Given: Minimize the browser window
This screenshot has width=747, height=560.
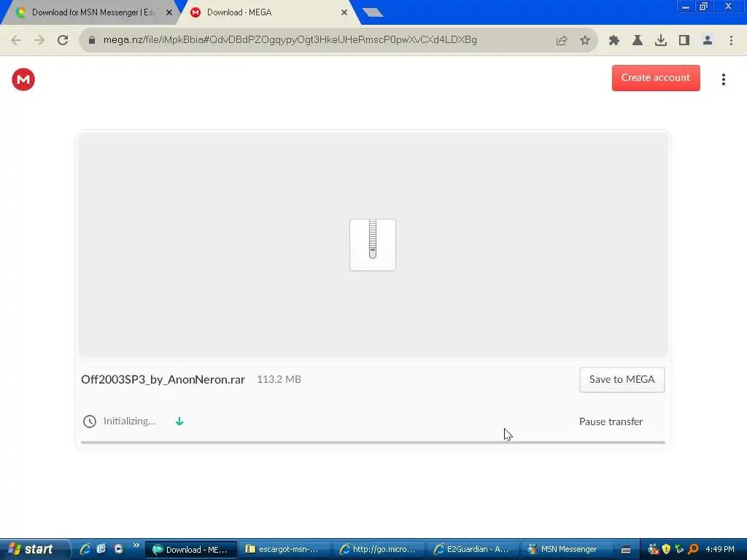Looking at the screenshot, I should (685, 7).
